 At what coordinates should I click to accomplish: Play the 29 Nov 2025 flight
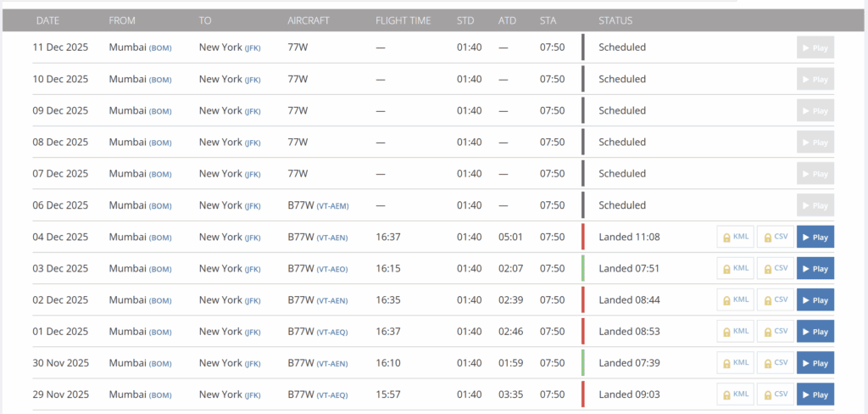(x=815, y=394)
